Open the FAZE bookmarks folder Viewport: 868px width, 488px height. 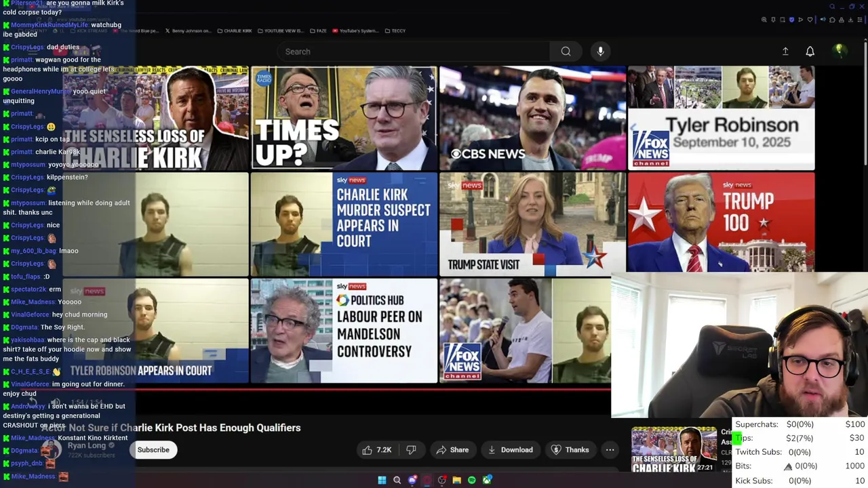[x=318, y=30]
